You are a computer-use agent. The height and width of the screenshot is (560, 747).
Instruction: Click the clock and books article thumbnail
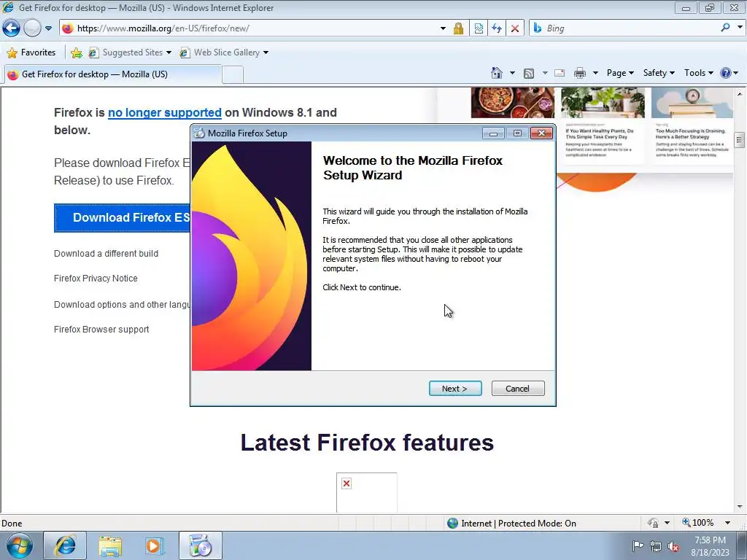[x=692, y=102]
